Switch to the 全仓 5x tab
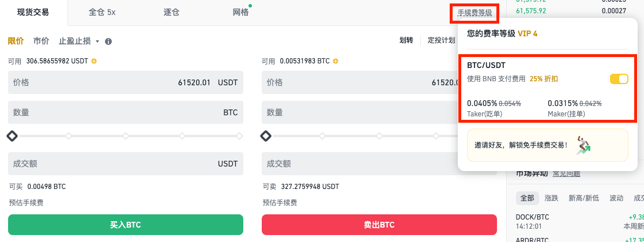The image size is (644, 242). coord(102,12)
